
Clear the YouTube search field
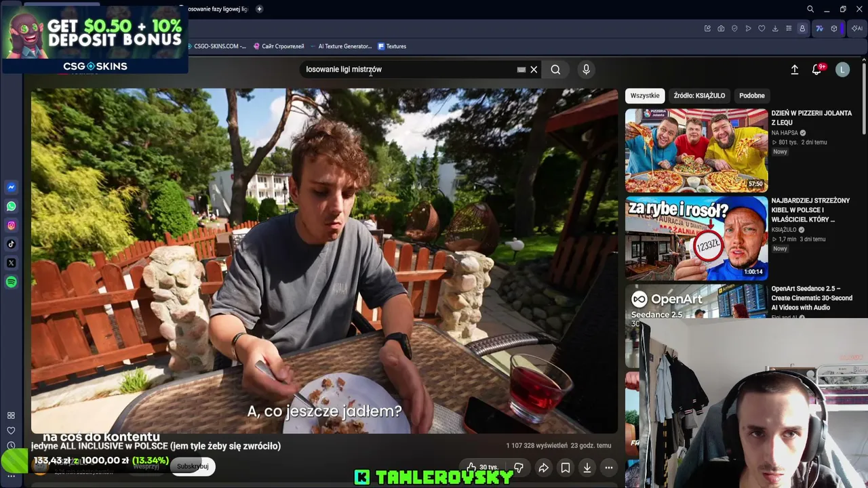[x=534, y=69]
